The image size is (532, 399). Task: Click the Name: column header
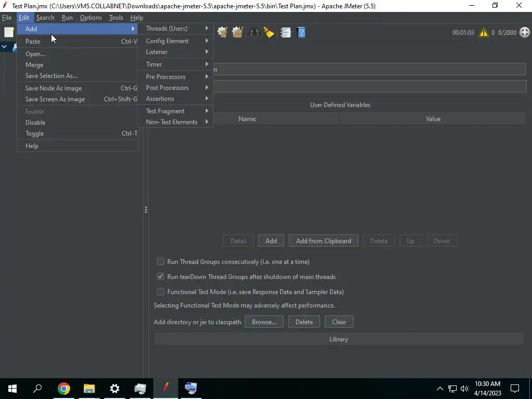tap(247, 119)
